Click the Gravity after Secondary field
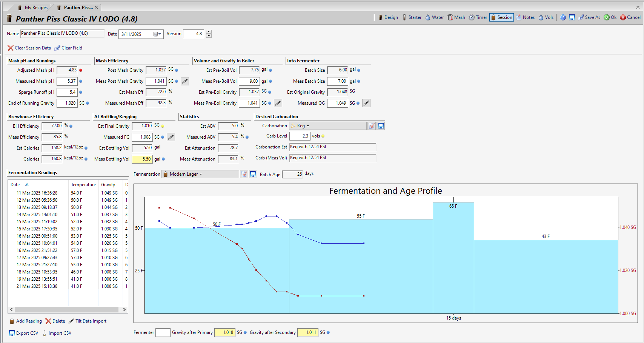The image size is (644, 343). 308,332
